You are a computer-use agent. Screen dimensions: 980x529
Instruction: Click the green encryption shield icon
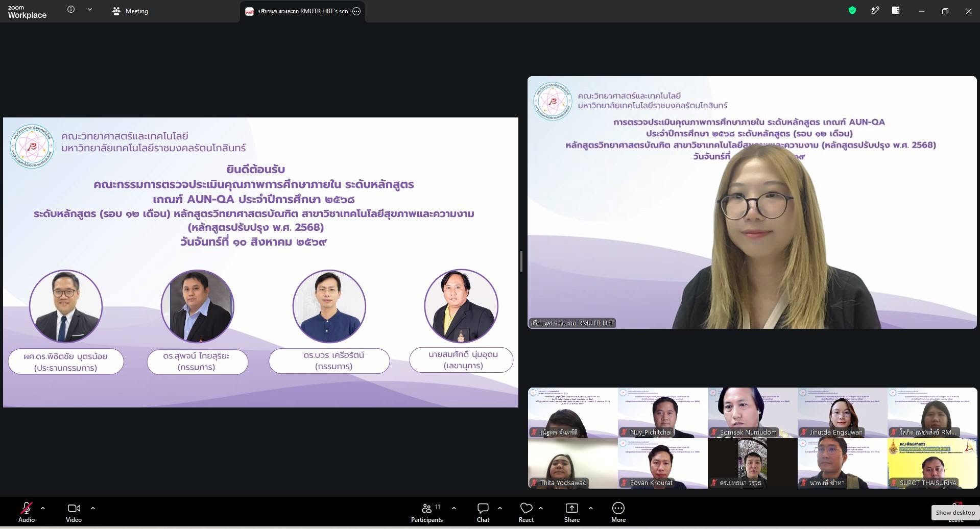[852, 10]
